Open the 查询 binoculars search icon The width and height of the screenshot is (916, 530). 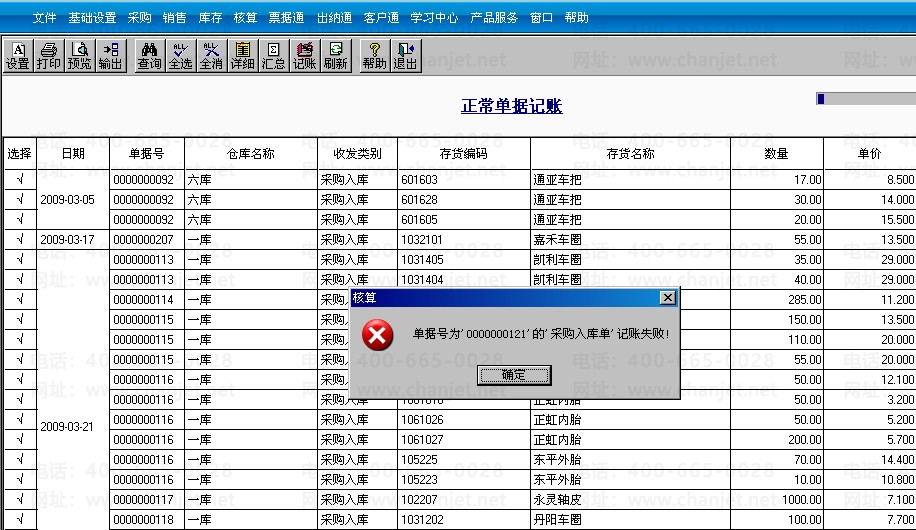[x=150, y=56]
